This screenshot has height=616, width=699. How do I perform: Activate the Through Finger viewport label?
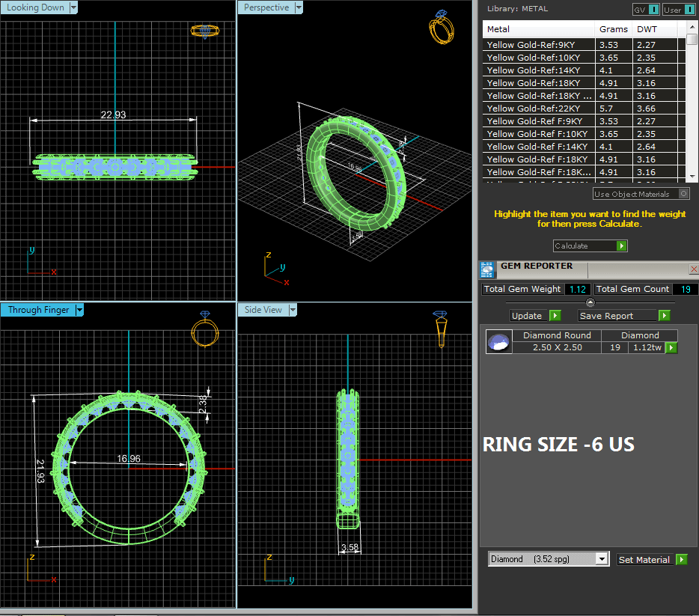click(x=38, y=310)
